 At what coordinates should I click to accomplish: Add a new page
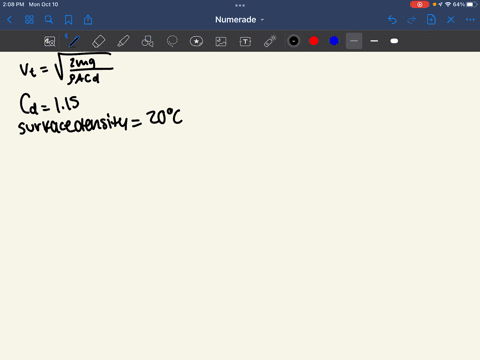431,20
